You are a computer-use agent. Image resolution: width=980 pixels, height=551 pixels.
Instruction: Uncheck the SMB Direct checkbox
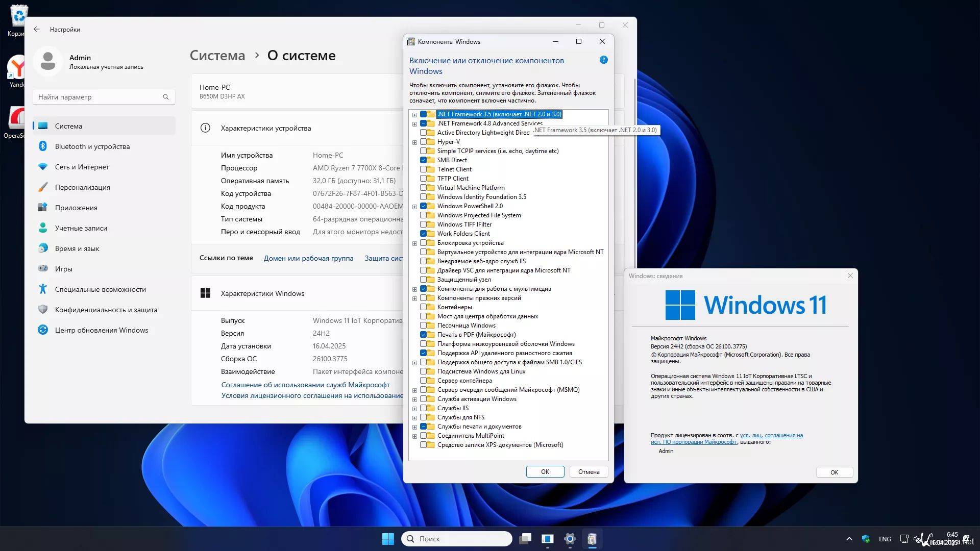click(x=423, y=160)
